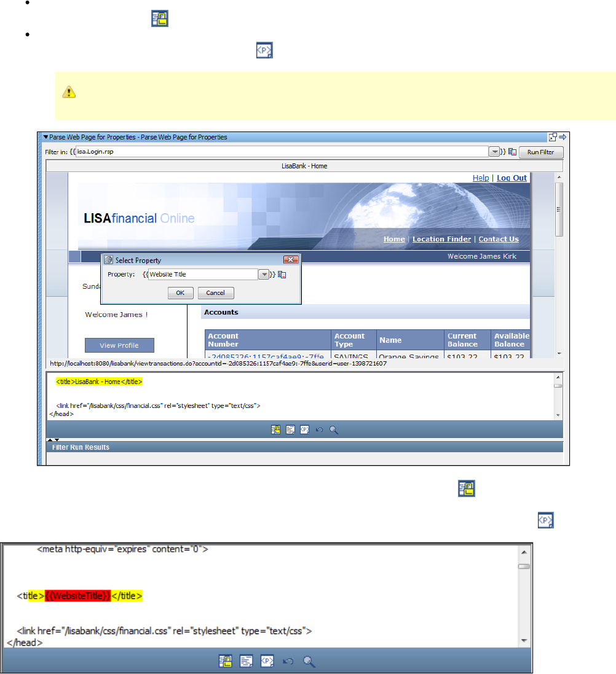Click the up splitter arrow above Filter Run Results
This screenshot has width=616, height=674.
(50, 440)
